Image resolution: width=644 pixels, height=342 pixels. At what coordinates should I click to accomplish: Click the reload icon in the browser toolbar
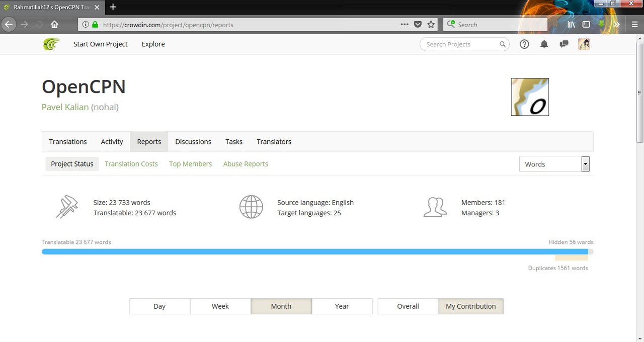coord(39,24)
